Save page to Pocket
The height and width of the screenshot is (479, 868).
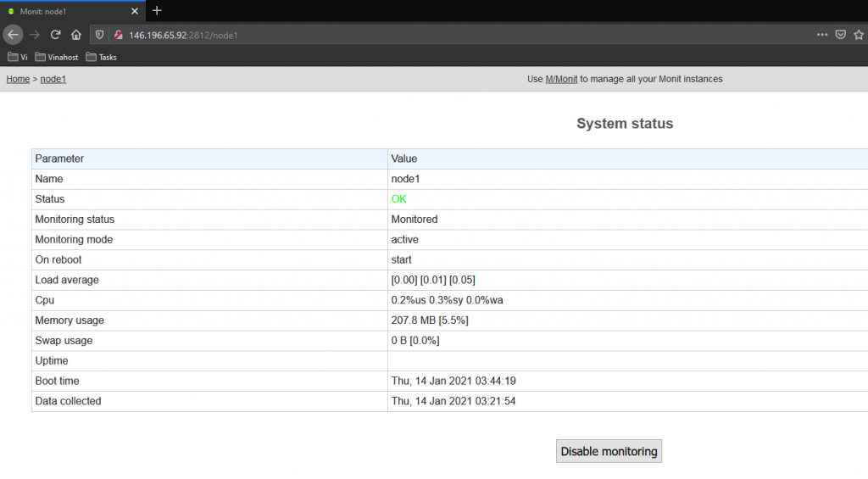tap(841, 35)
